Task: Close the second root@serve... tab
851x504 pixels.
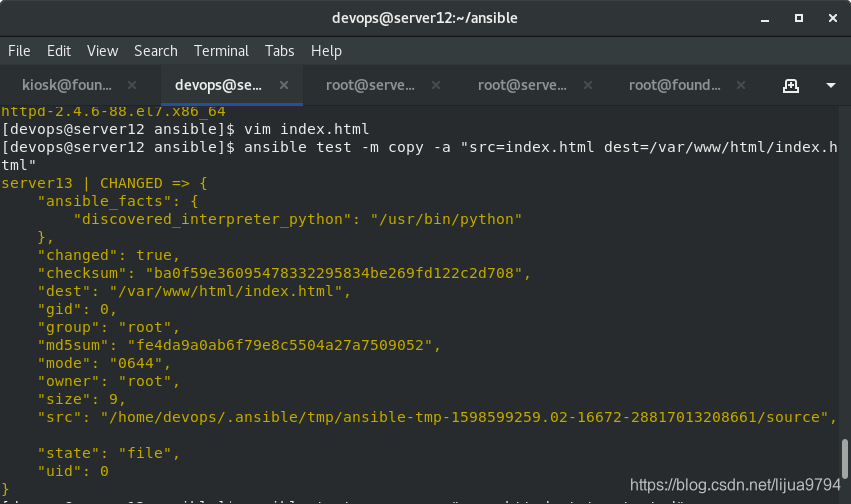Action: coord(588,85)
